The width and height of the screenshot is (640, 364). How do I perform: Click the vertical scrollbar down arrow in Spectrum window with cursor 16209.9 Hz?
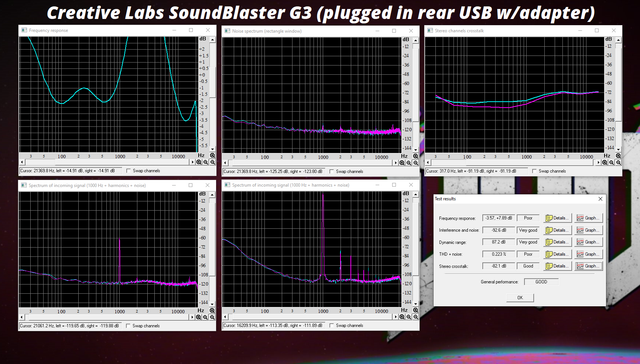coord(416,304)
